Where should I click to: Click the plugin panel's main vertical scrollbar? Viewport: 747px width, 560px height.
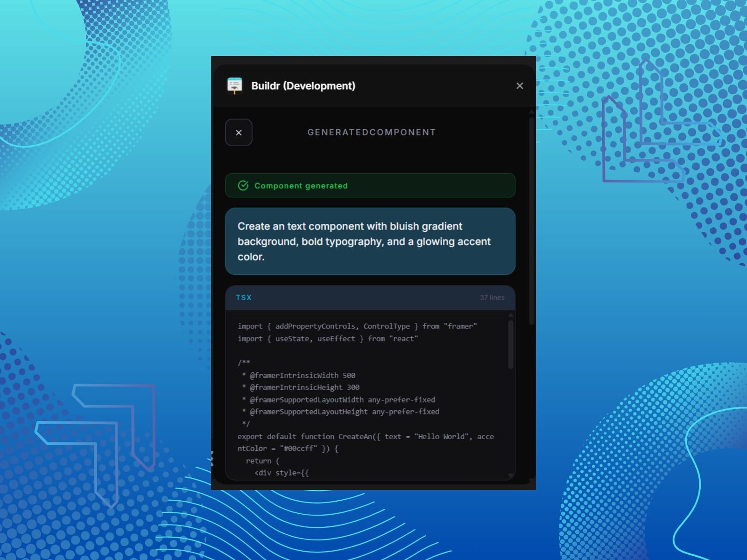tap(531, 220)
